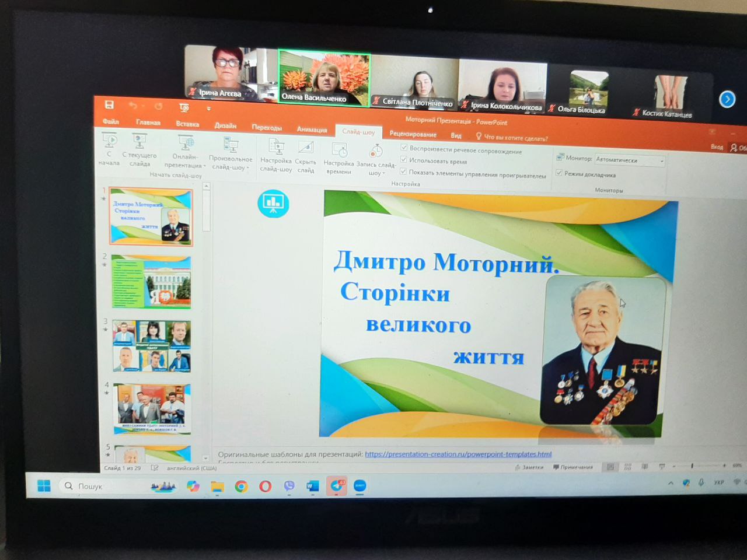Screen dimensions: 747x560
Task: Show hidden system tray icons chevron
Action: [671, 483]
